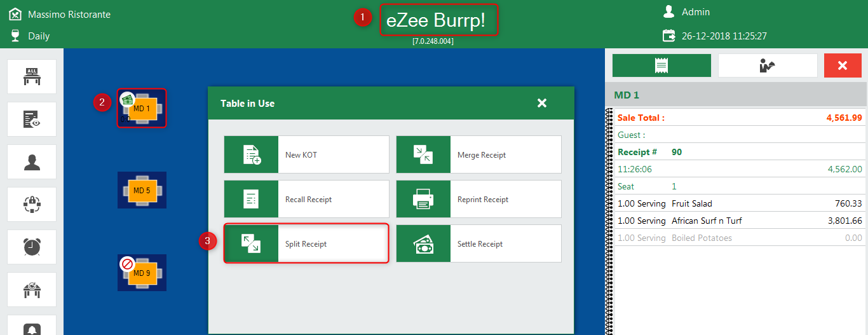Screen dimensions: 868x335
Task: Click the lock user sidebar icon
Action: 32,204
